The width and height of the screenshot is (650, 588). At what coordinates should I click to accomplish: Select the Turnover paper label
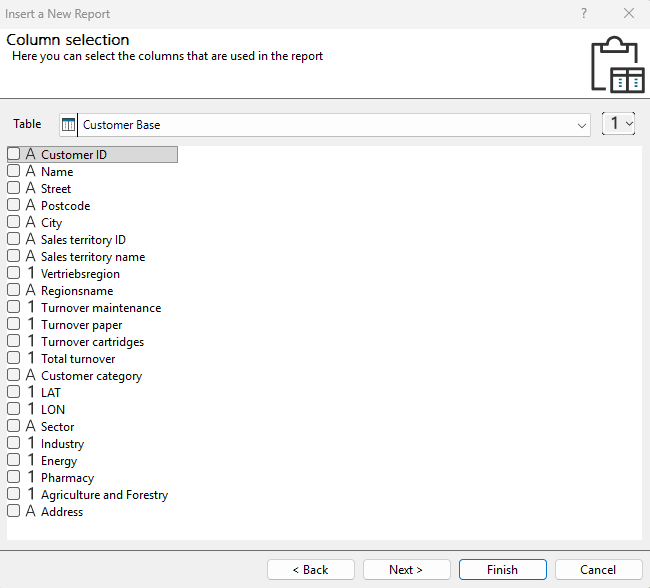point(81,325)
